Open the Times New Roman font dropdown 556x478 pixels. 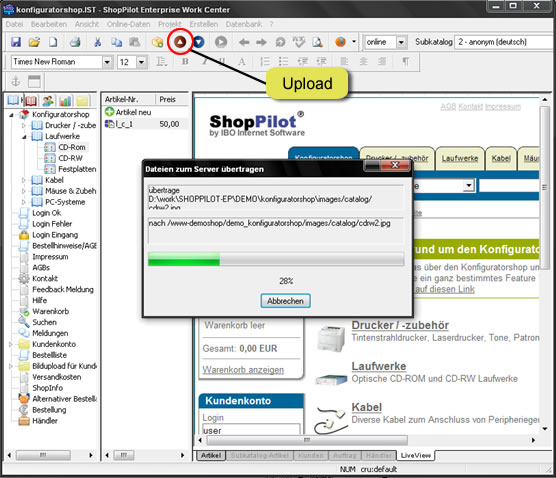tap(107, 62)
